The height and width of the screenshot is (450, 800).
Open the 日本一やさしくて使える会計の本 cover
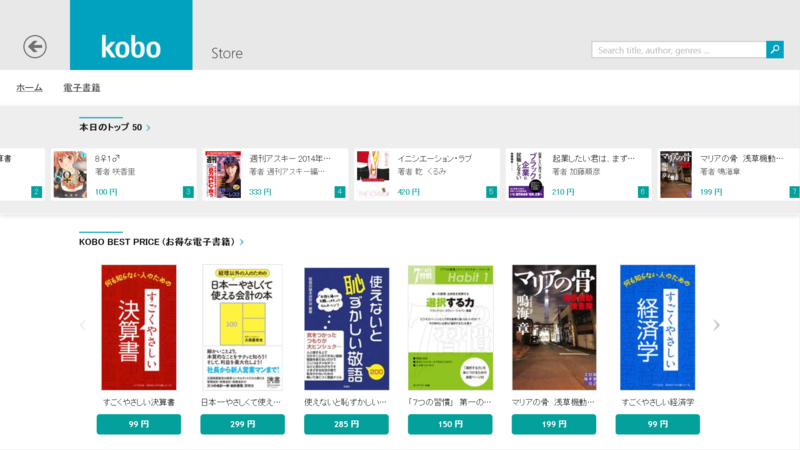coord(242,328)
